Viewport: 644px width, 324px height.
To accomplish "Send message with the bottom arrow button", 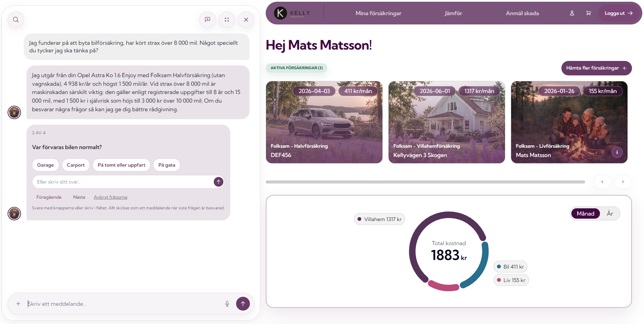I will coord(243,304).
